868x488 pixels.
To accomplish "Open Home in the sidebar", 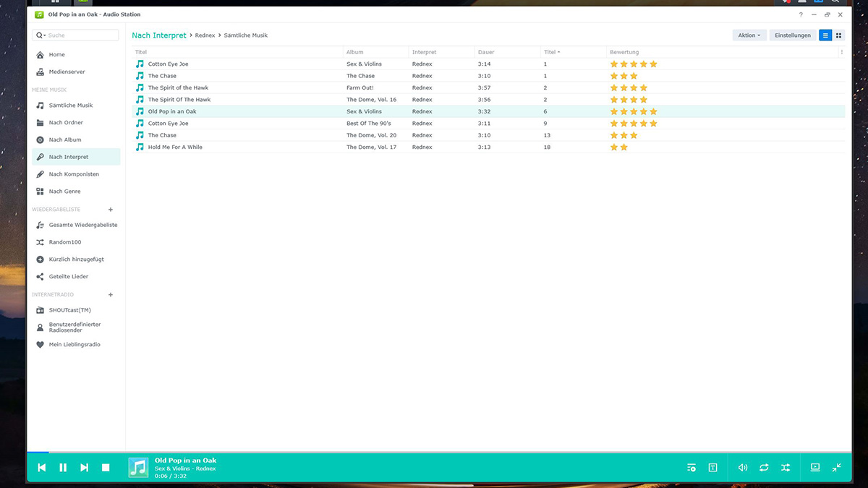I will tap(75, 55).
